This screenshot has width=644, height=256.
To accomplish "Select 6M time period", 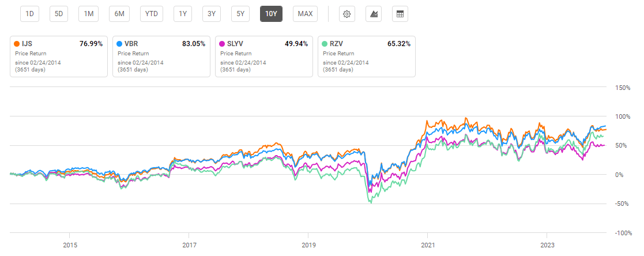I will point(119,14).
